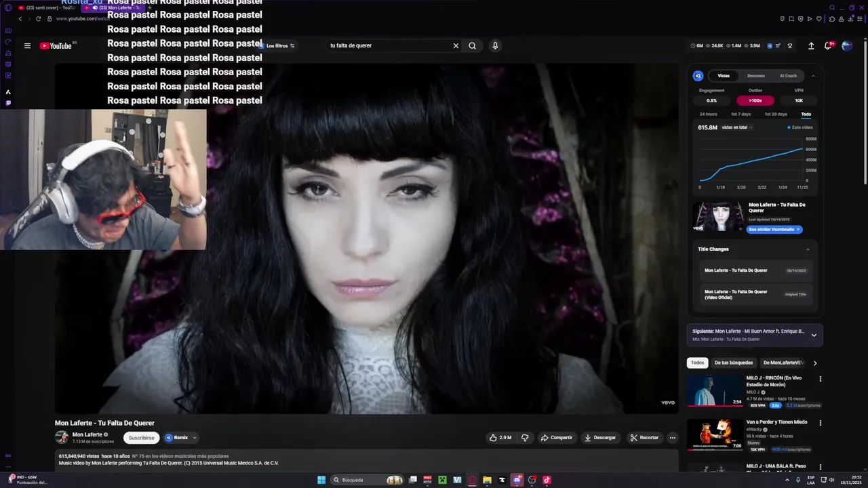Reload the page in the browser toolbar

pyautogui.click(x=39, y=18)
